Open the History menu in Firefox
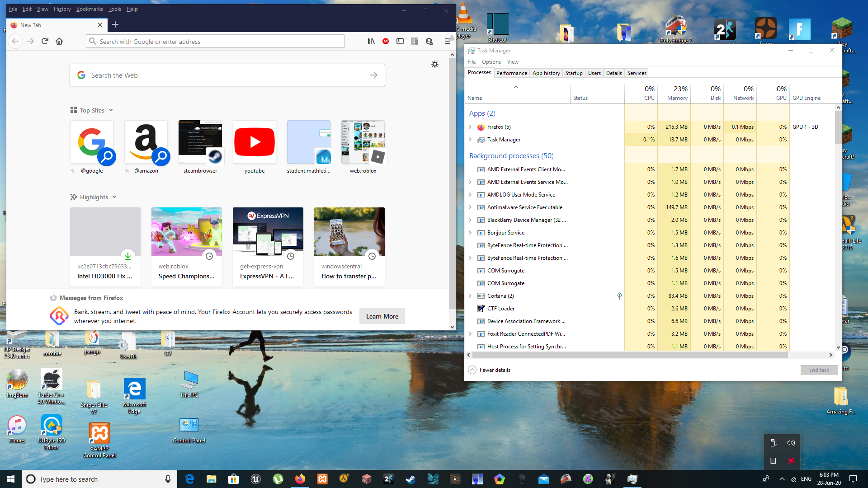Screen dimensions: 868x488 (x=62, y=9)
